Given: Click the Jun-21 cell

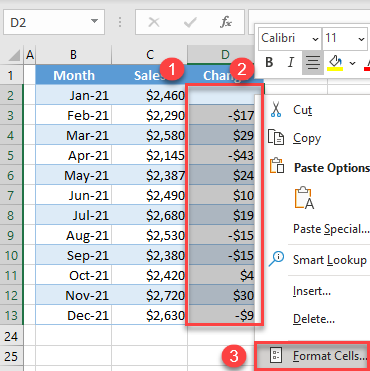Looking at the screenshot, I should tap(74, 195).
